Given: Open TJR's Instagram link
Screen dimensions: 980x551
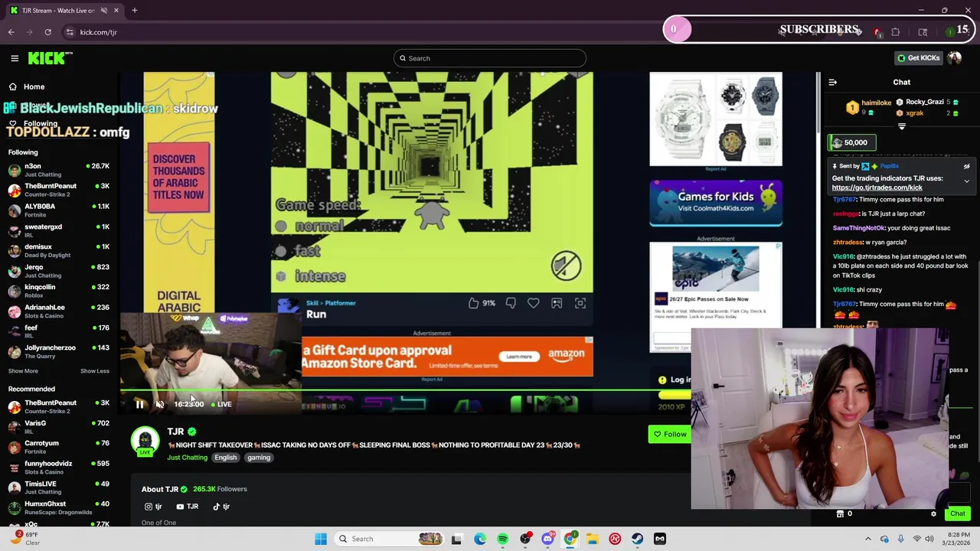Looking at the screenshot, I should (153, 507).
